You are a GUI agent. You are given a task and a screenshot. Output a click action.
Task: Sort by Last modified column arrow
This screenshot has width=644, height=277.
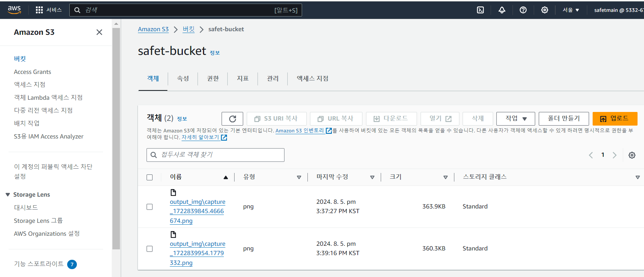point(372,177)
